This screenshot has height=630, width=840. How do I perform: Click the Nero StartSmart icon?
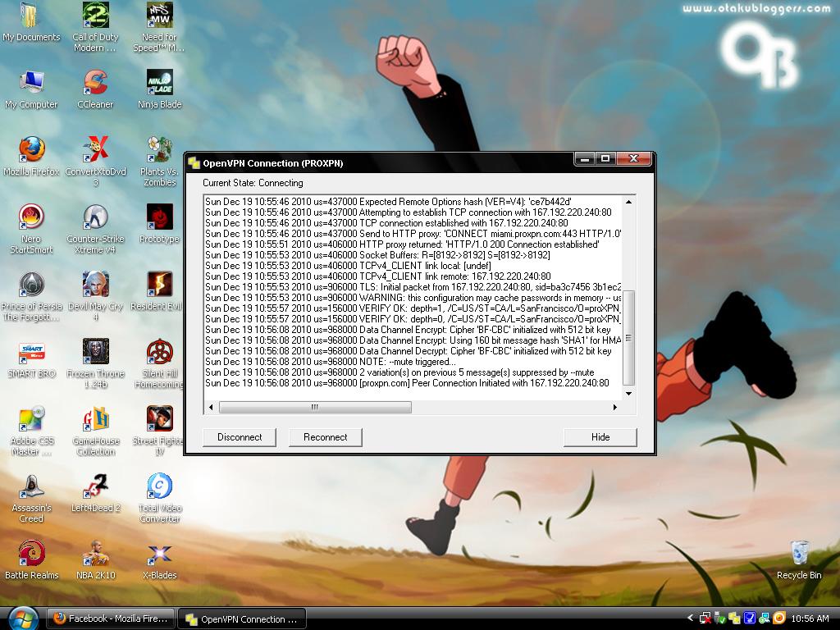click(32, 228)
